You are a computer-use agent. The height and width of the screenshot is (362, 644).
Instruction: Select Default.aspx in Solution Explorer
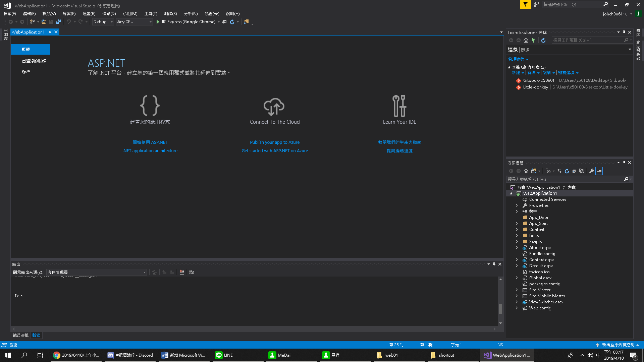[x=541, y=266]
